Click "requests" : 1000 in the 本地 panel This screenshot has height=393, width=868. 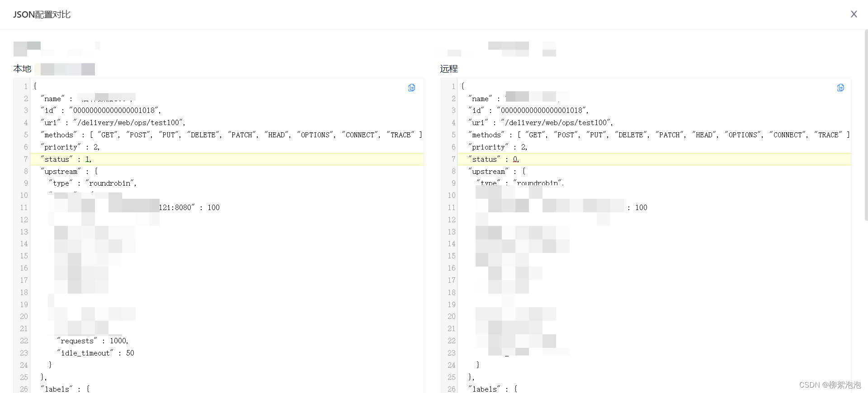pyautogui.click(x=93, y=341)
